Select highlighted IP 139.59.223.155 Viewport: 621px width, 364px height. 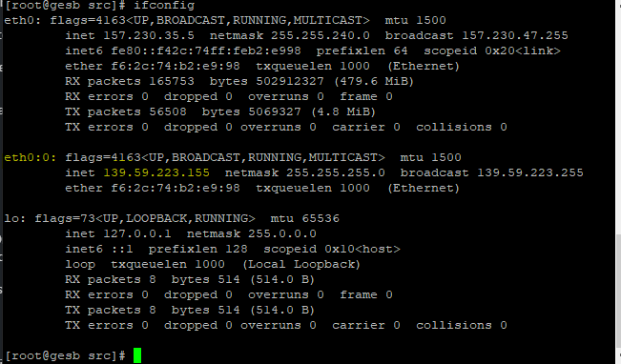click(156, 172)
